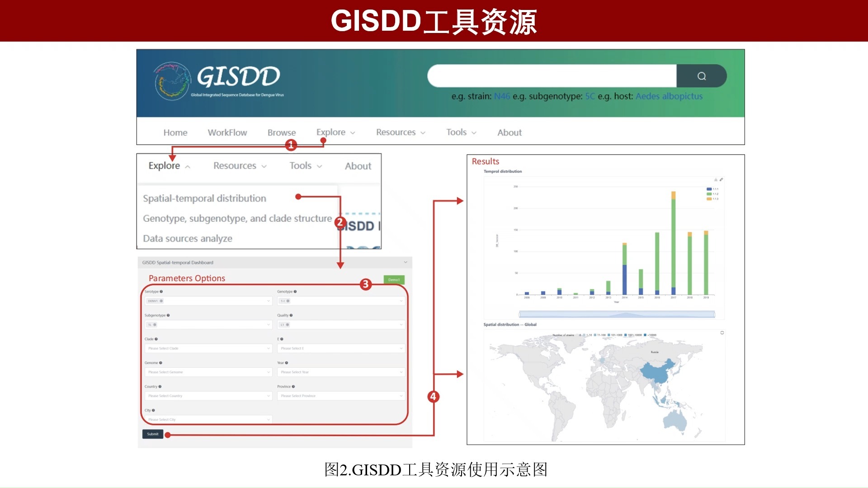This screenshot has width=868, height=488.
Task: Choose Spatial-temporal distribution from Explore menu
Action: [204, 198]
